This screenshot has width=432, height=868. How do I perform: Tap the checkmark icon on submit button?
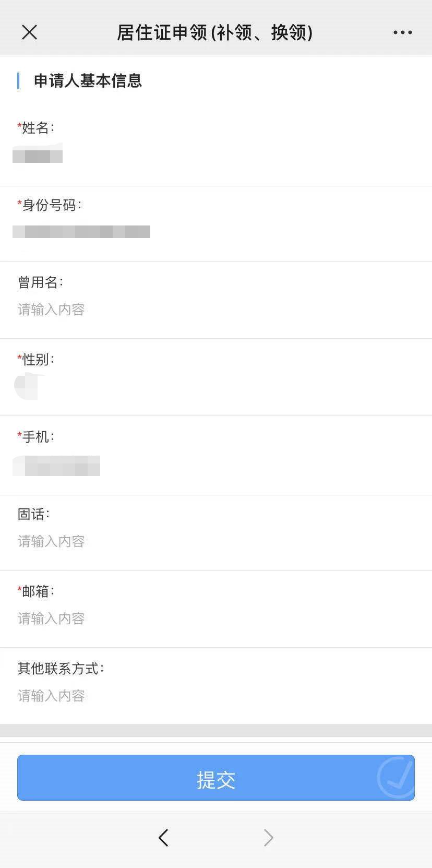pyautogui.click(x=396, y=777)
